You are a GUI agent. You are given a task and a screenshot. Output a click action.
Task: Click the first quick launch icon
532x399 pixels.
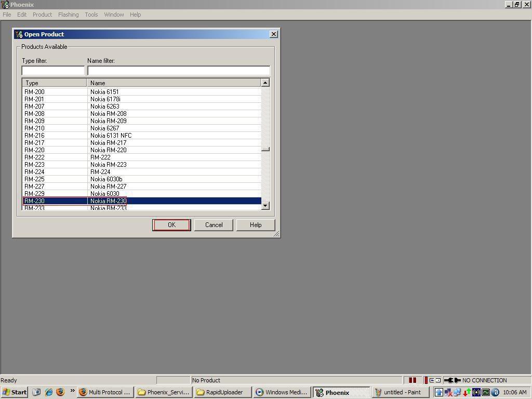[36, 392]
